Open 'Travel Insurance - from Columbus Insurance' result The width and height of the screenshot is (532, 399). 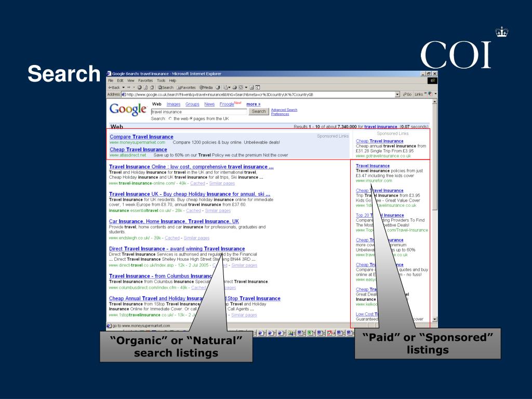click(161, 276)
